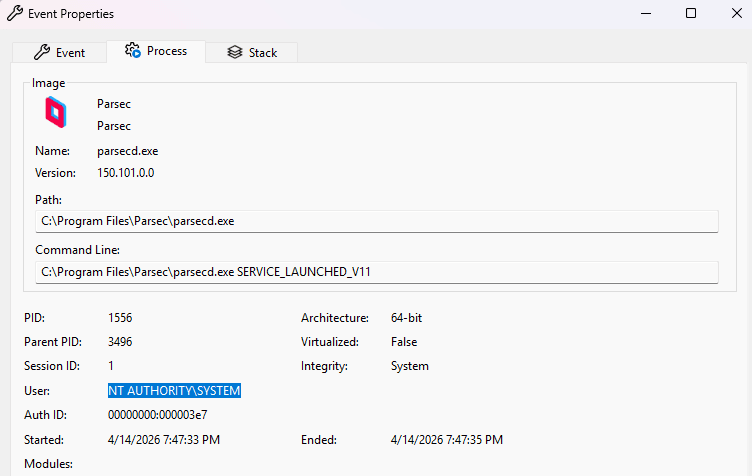Click the Version value 150.101.0.0
The height and width of the screenshot is (476, 752).
pyautogui.click(x=126, y=173)
